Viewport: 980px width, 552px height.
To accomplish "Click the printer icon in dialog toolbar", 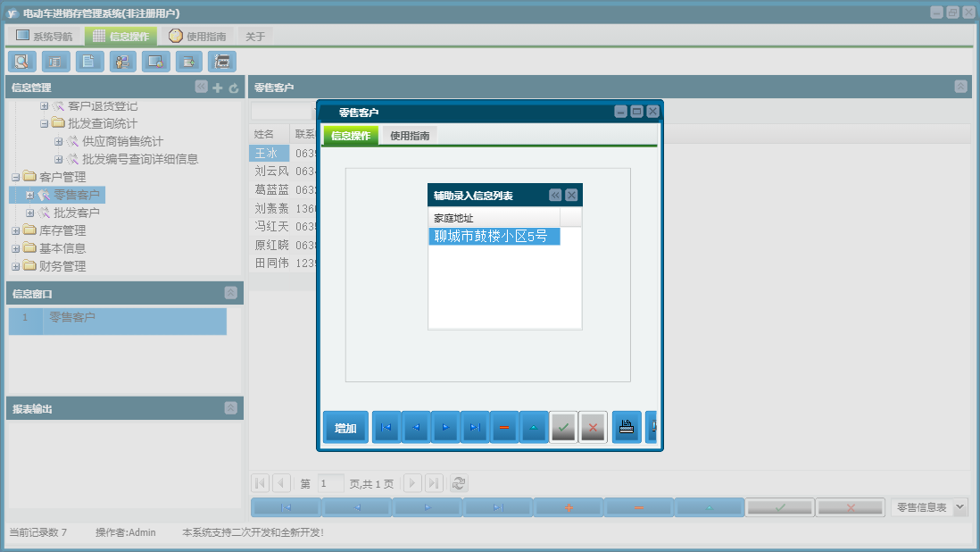I will tap(627, 428).
